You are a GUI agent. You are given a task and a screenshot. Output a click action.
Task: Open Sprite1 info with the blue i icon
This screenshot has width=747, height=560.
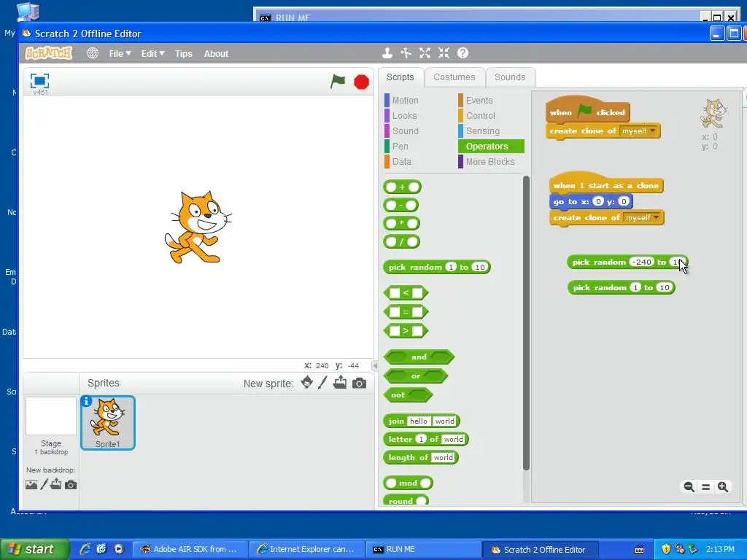pyautogui.click(x=86, y=402)
